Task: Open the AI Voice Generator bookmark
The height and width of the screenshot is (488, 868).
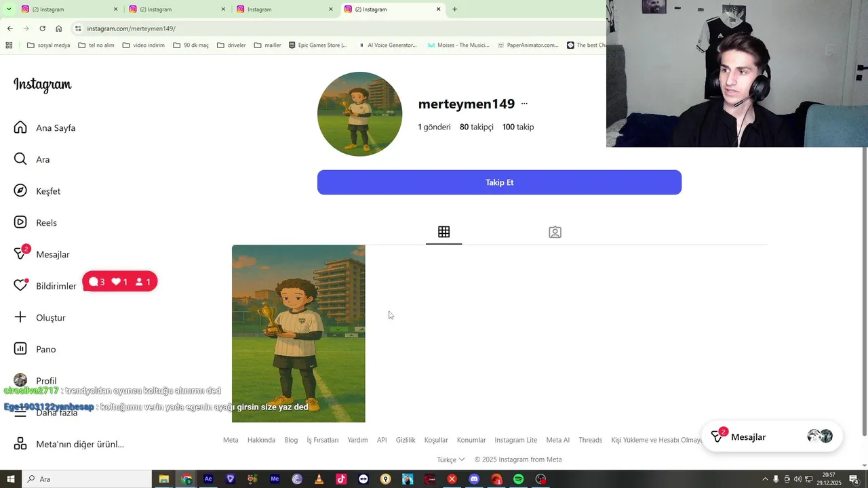Action: click(x=387, y=45)
